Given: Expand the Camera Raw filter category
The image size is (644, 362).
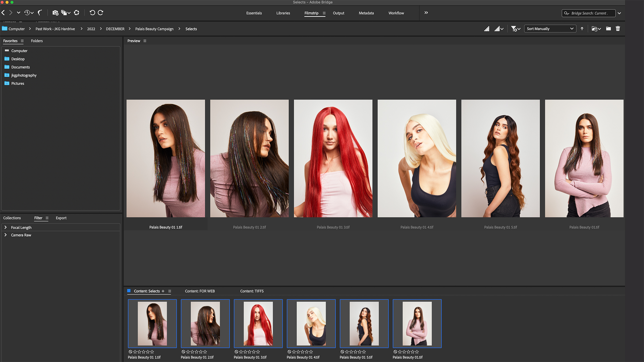Looking at the screenshot, I should point(5,235).
